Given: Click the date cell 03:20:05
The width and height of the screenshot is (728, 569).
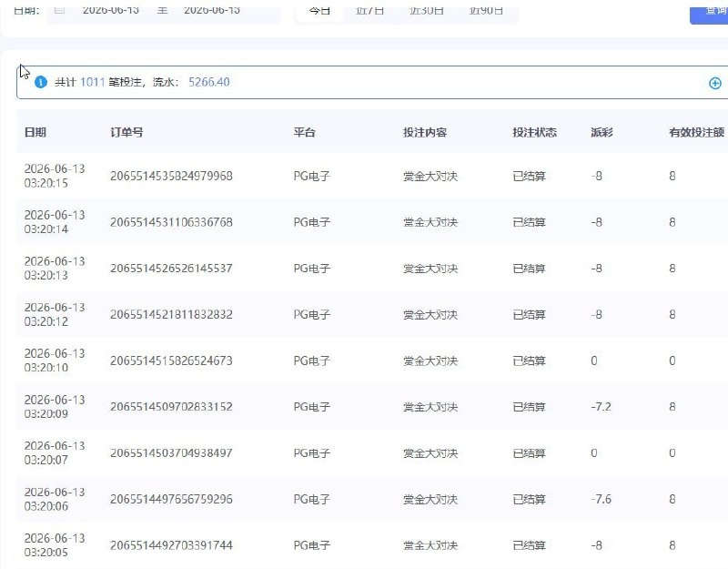Looking at the screenshot, I should pos(55,545).
